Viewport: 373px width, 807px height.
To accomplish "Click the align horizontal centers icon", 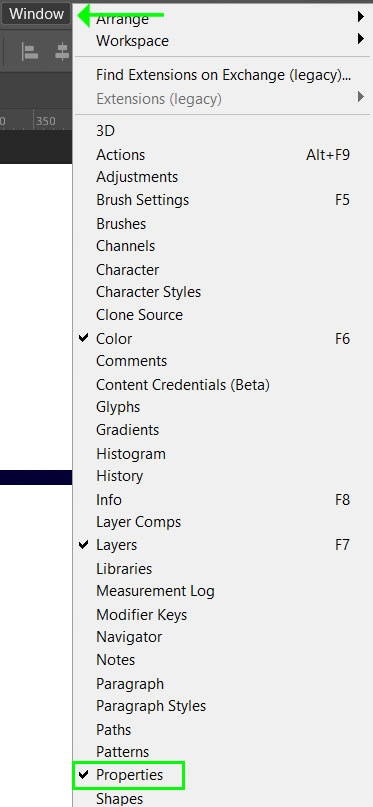I will pos(62,51).
